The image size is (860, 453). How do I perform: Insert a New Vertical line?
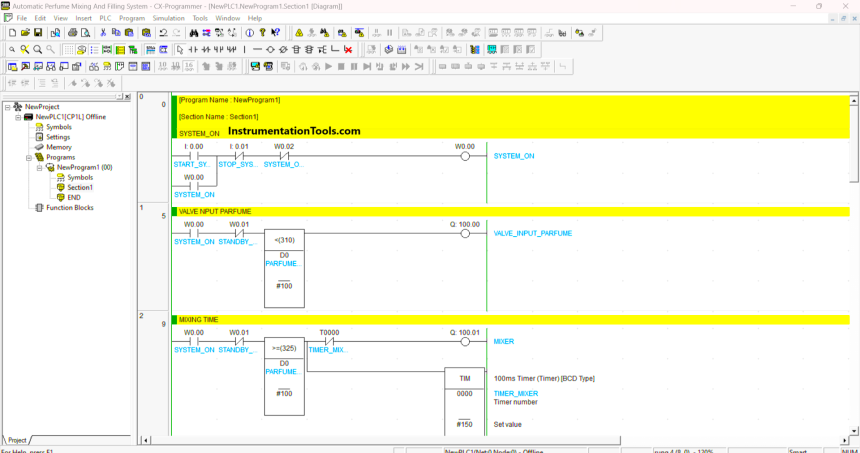point(245,50)
